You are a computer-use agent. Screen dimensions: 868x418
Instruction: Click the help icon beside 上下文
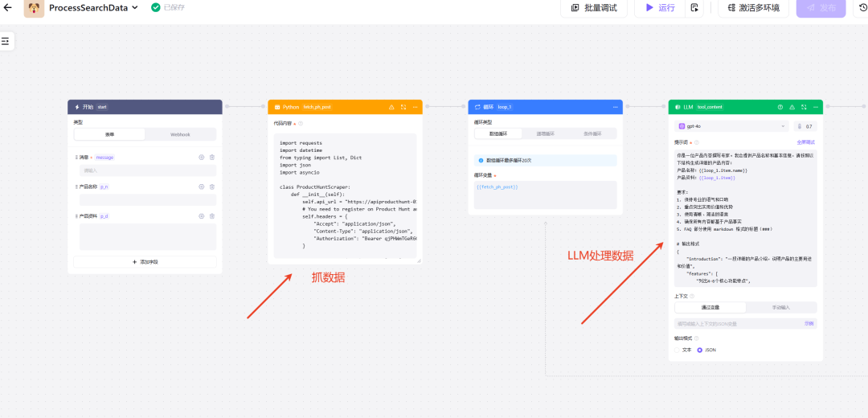click(692, 296)
